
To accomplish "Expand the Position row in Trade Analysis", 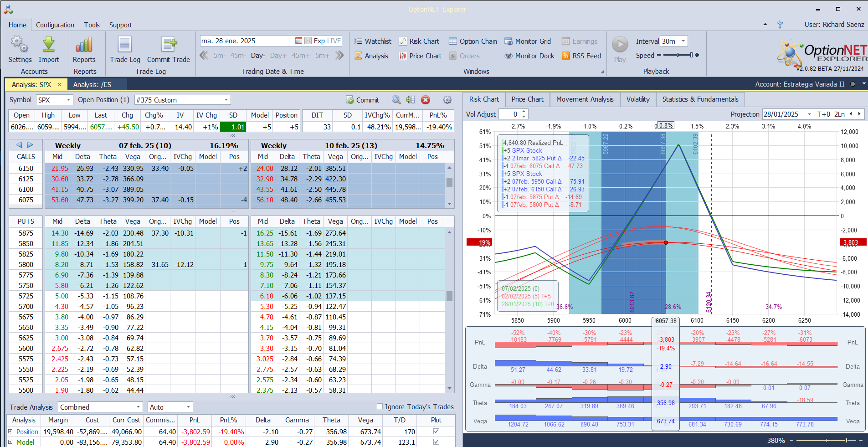I will [x=10, y=432].
